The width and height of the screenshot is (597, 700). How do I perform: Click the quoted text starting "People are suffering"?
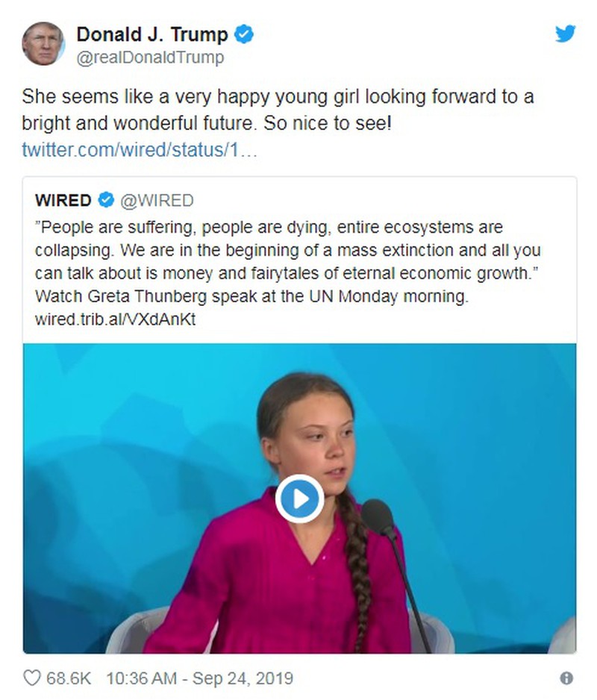[269, 226]
